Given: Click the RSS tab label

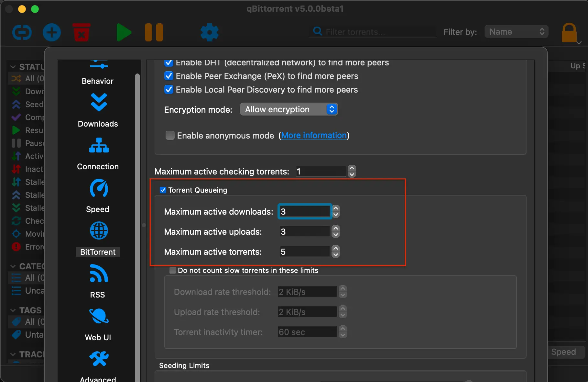Looking at the screenshot, I should [98, 295].
